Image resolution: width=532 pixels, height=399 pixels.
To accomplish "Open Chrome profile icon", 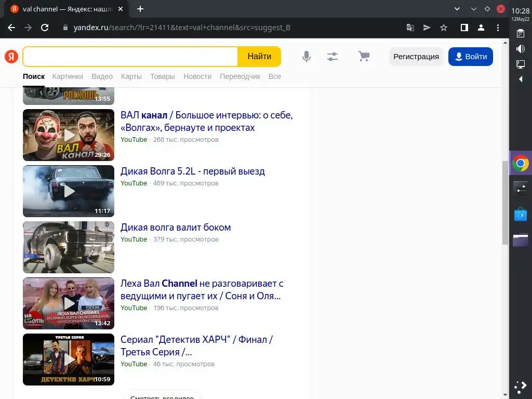I will (x=481, y=28).
